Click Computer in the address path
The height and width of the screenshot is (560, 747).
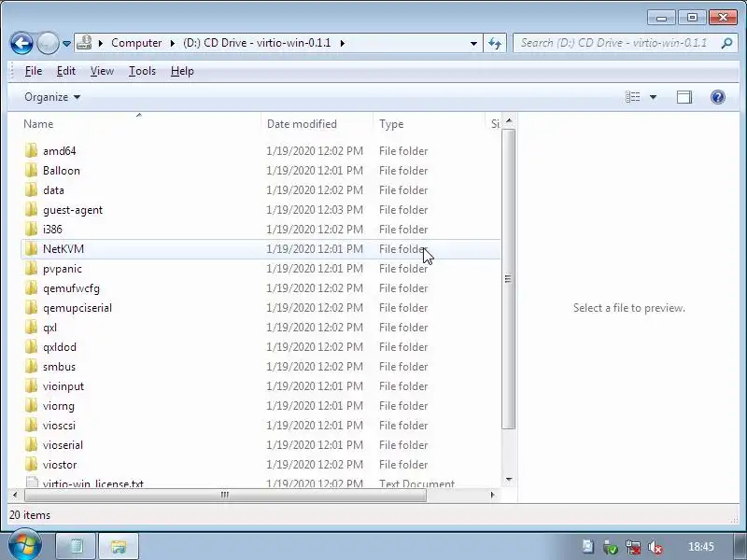(136, 43)
